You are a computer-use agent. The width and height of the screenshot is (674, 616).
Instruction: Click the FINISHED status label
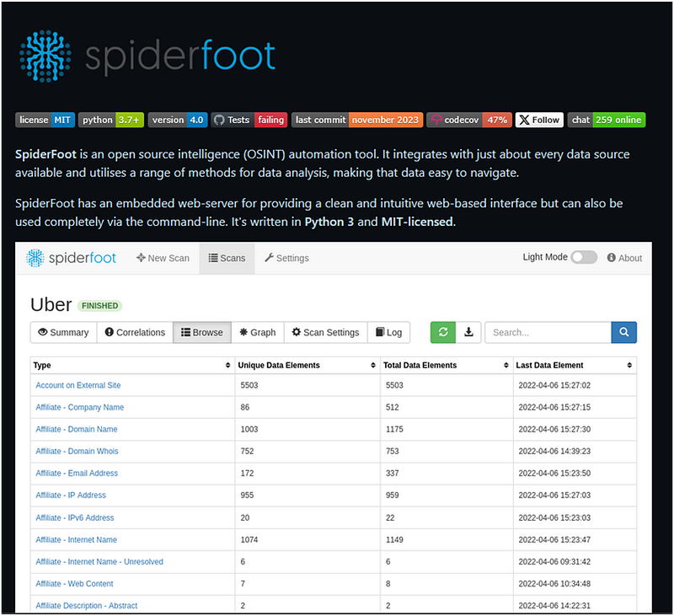[x=99, y=306]
